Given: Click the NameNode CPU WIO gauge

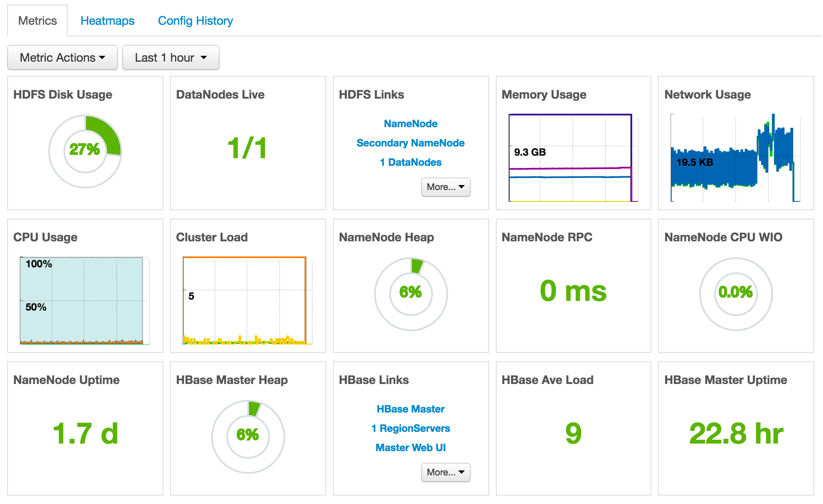Looking at the screenshot, I should click(736, 294).
